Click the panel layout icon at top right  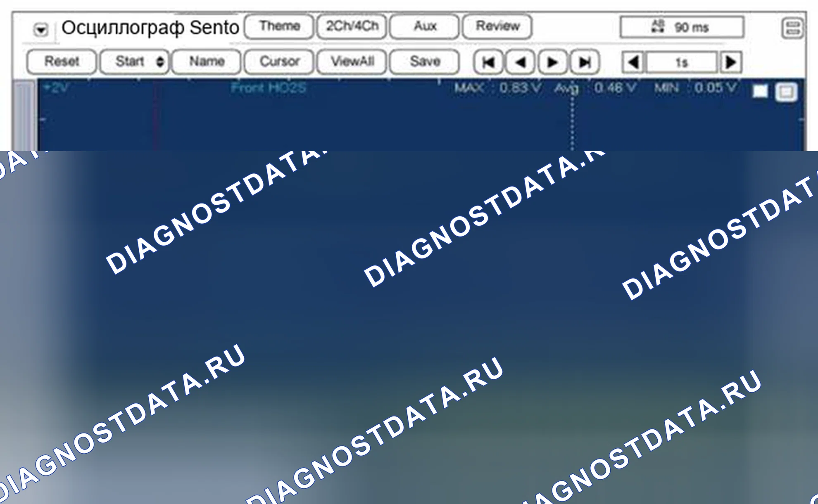pos(792,28)
